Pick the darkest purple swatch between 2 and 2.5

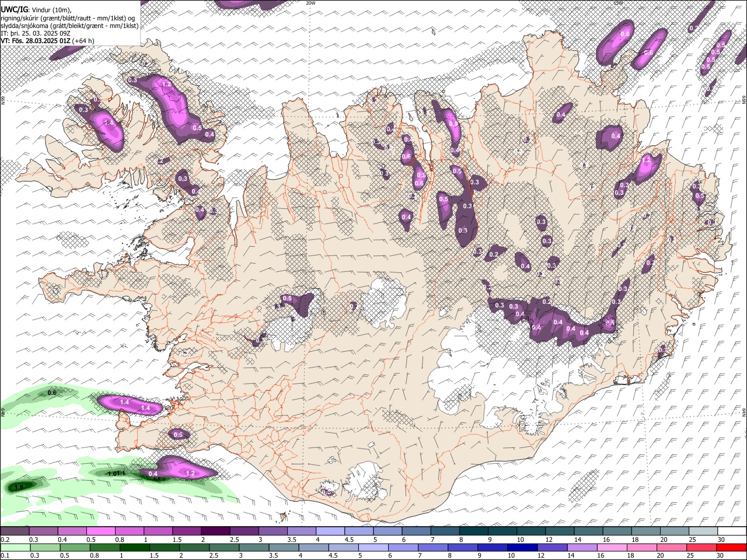pos(215,531)
